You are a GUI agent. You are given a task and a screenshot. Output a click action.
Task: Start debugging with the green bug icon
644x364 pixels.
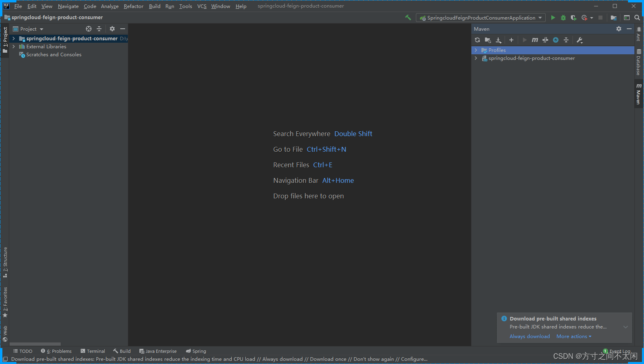coord(563,18)
